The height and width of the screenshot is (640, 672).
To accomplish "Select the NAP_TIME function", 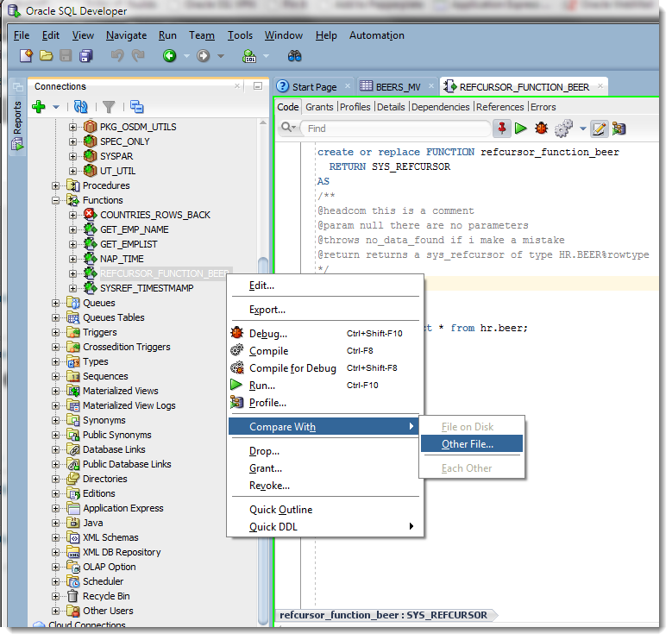I will [122, 259].
